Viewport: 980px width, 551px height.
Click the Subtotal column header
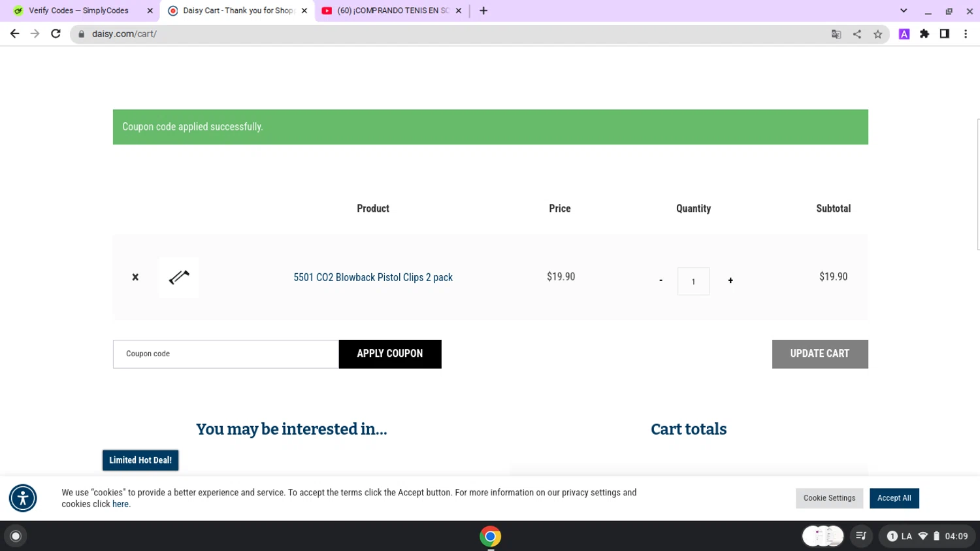point(833,209)
